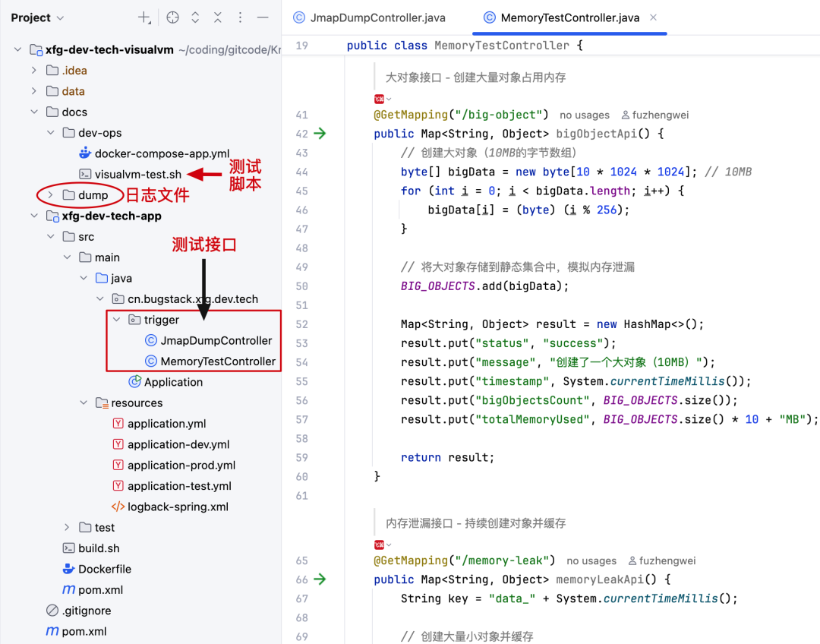820x644 pixels.
Task: Click the no usages hint on bigObjectApi
Action: (585, 114)
